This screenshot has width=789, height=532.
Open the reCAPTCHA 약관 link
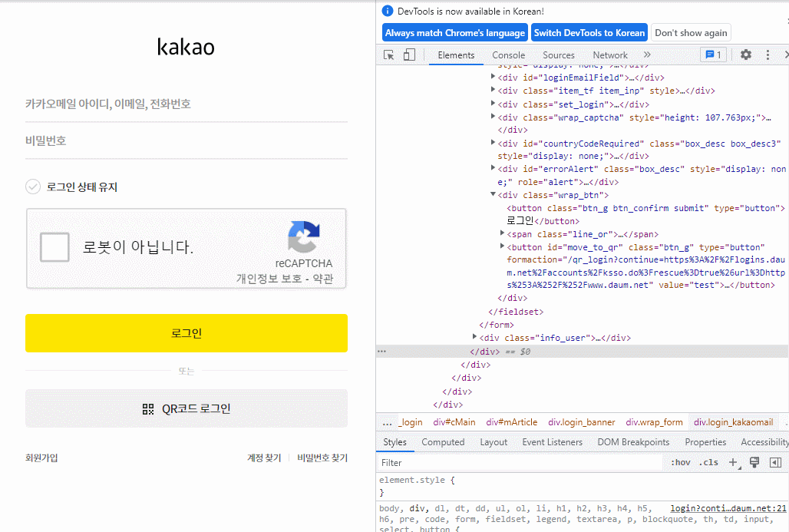point(323,279)
